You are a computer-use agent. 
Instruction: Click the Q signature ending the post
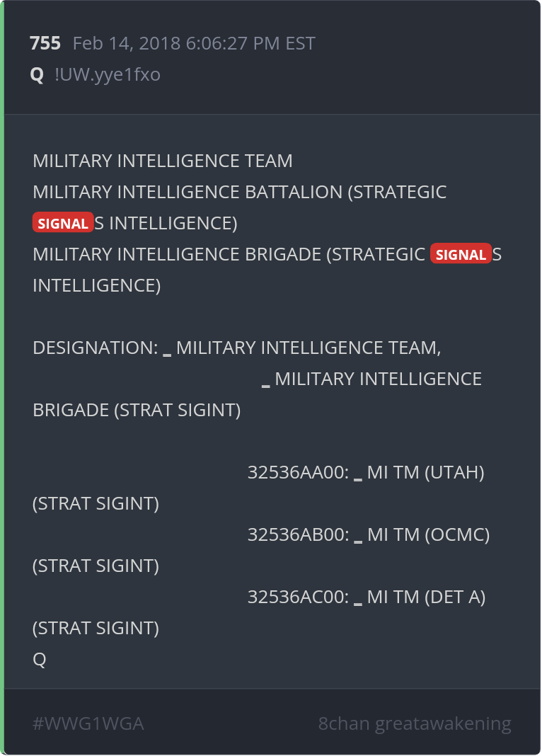[40, 659]
